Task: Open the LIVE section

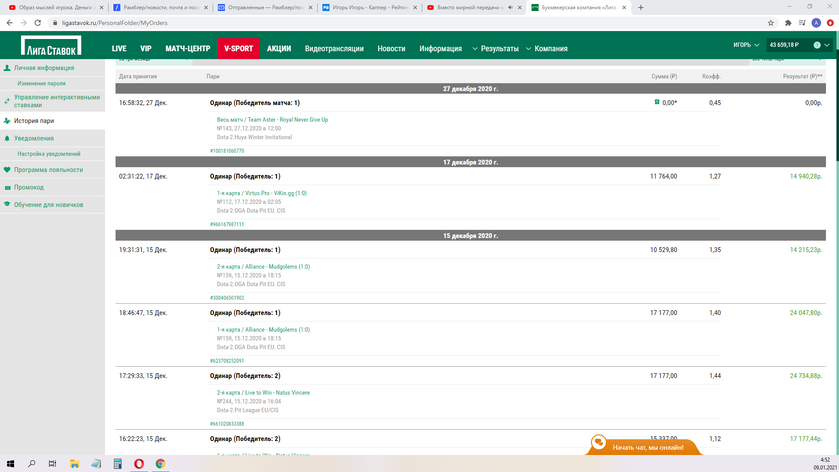Action: [119, 49]
